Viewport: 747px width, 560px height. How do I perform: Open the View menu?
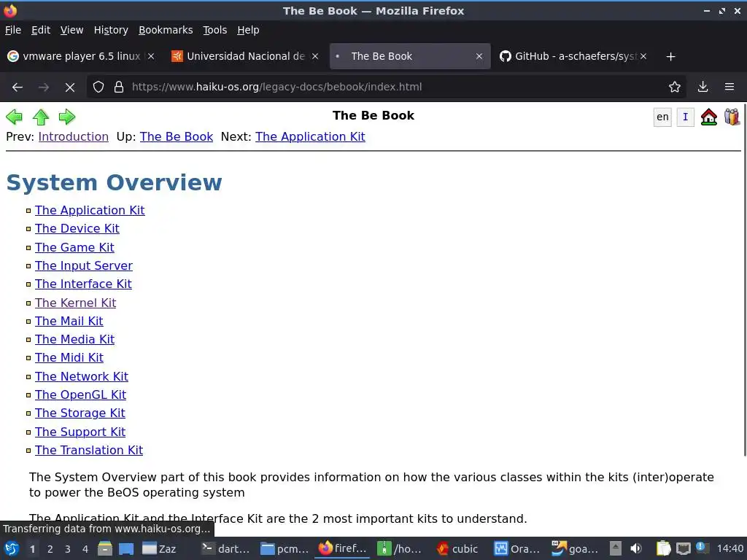tap(71, 30)
